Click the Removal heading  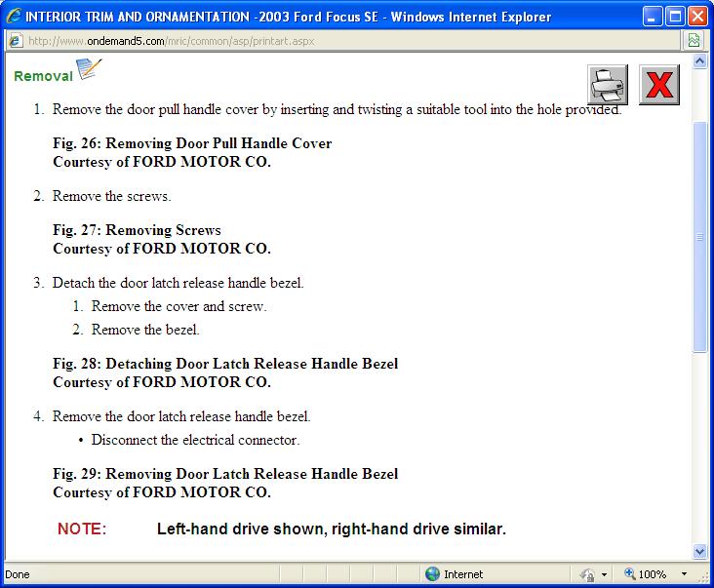(43, 76)
